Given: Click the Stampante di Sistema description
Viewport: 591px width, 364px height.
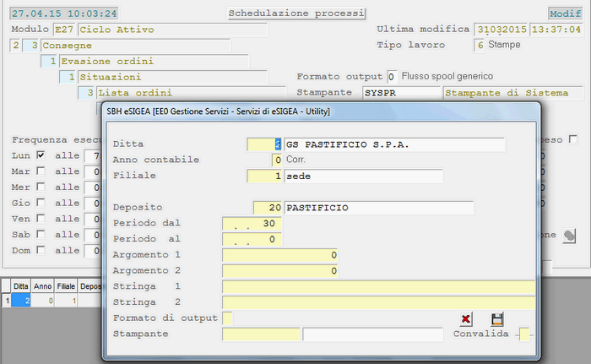Looking at the screenshot, I should (x=513, y=93).
